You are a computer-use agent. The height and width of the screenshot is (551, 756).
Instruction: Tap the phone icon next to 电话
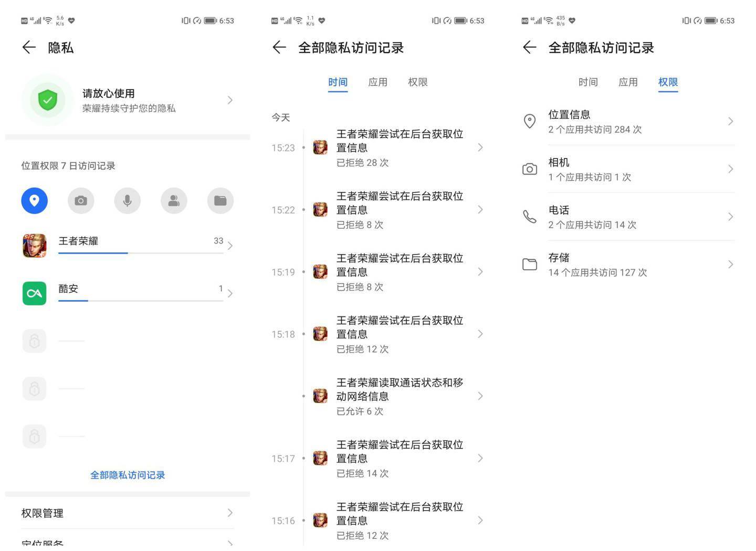coord(529,216)
